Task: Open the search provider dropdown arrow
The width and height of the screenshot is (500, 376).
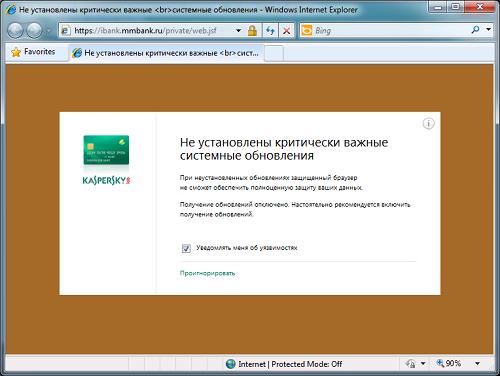Action: (488, 30)
